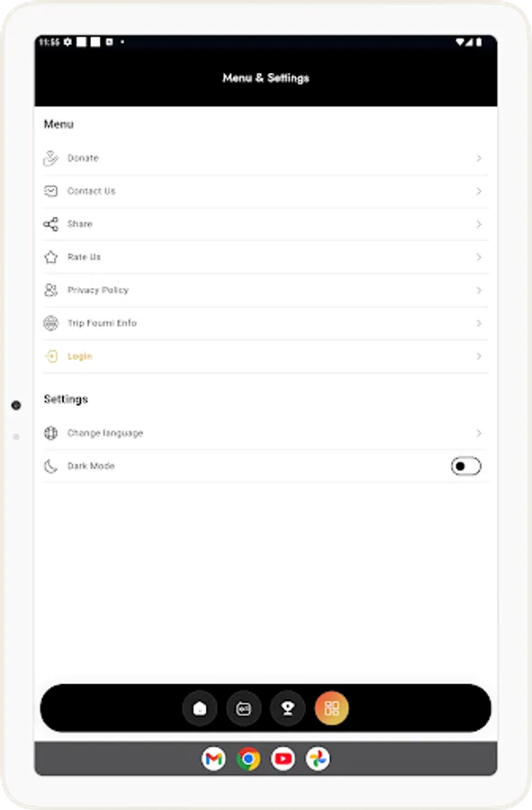Select the orange grid menu icon
This screenshot has height=810, width=532.
331,709
